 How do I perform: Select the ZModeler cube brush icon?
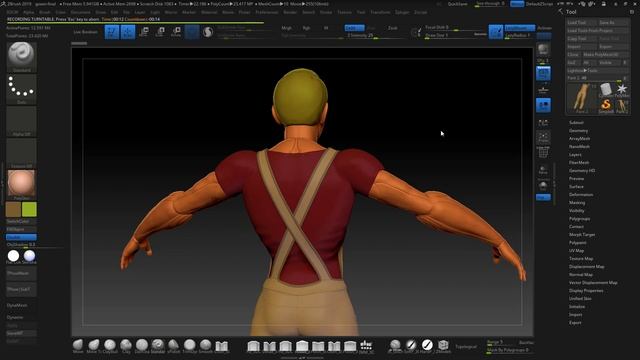[443, 346]
